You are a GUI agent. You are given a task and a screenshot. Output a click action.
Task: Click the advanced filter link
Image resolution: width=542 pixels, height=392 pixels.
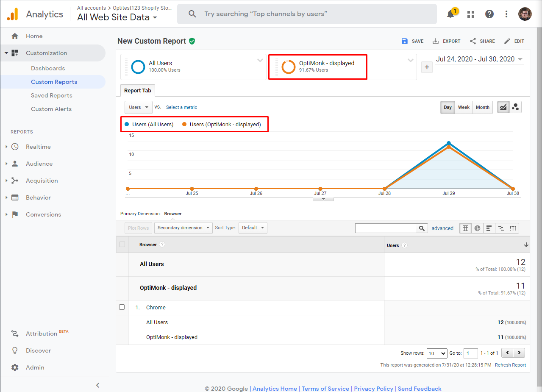[x=442, y=228]
